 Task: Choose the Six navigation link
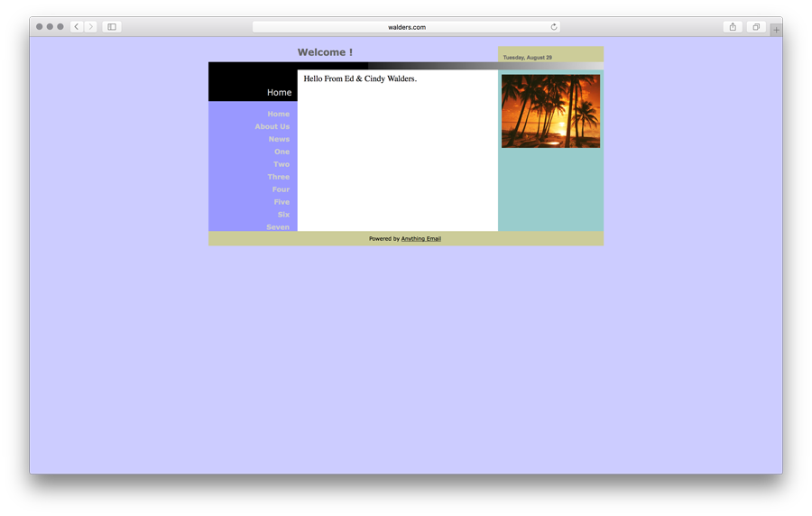click(283, 215)
